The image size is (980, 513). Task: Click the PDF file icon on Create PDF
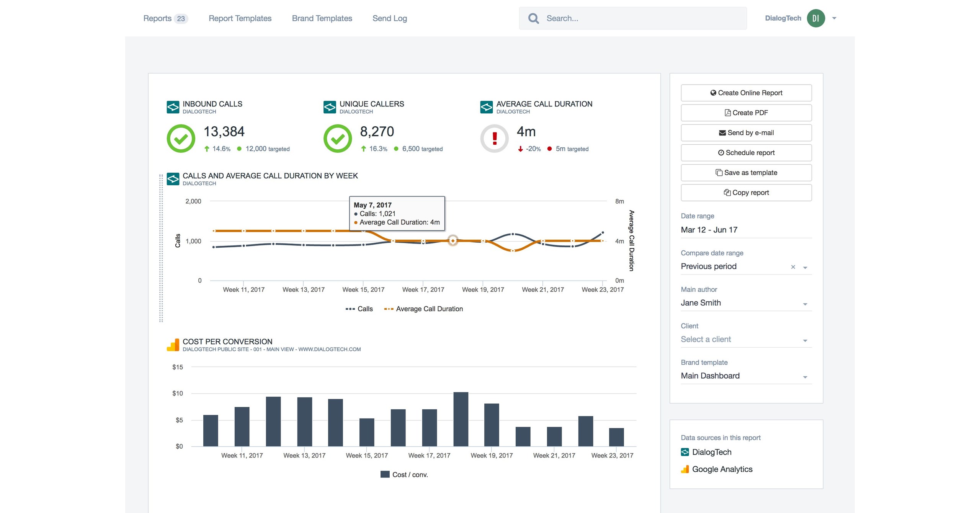click(x=727, y=113)
